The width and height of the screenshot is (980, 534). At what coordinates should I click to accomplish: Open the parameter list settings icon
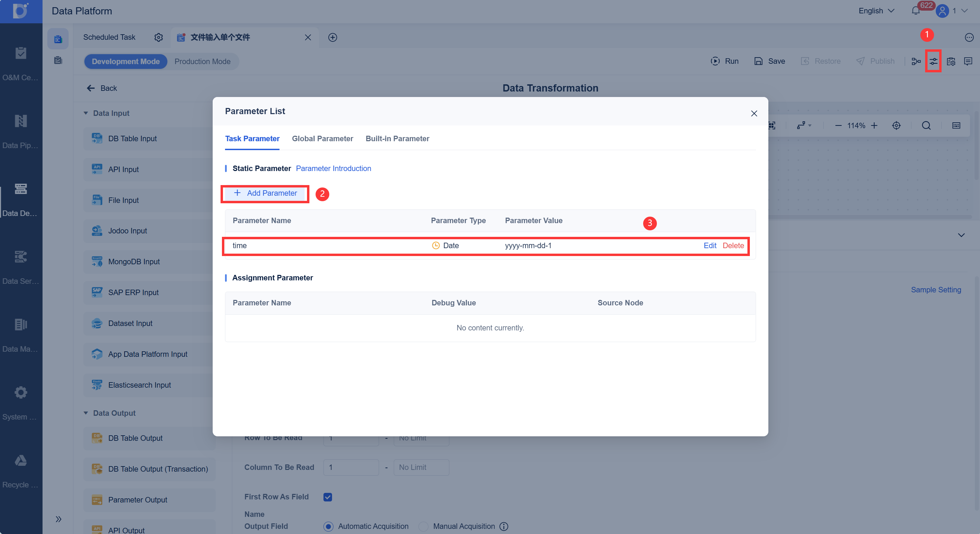click(x=933, y=61)
